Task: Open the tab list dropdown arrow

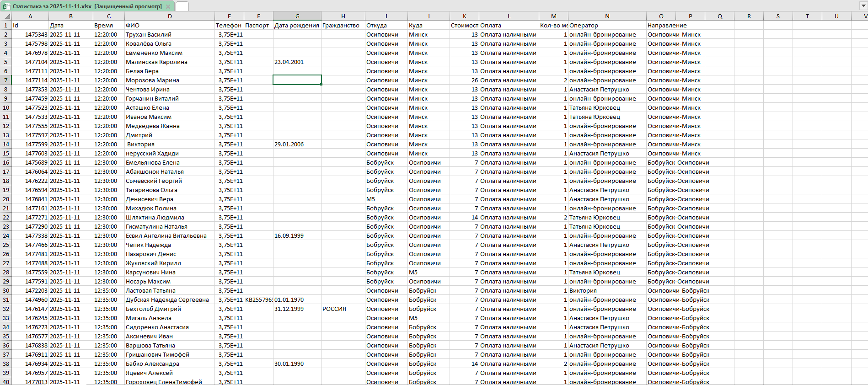Action: tap(863, 6)
